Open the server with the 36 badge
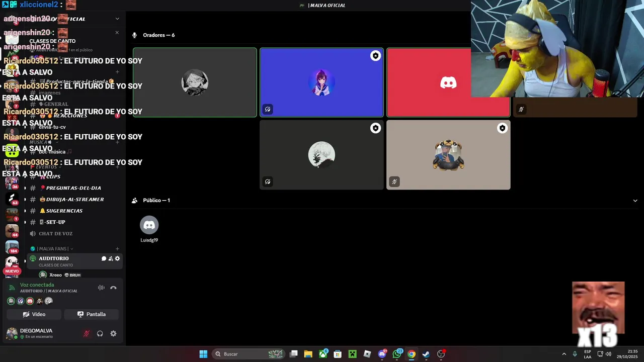The width and height of the screenshot is (644, 362). [x=12, y=182]
